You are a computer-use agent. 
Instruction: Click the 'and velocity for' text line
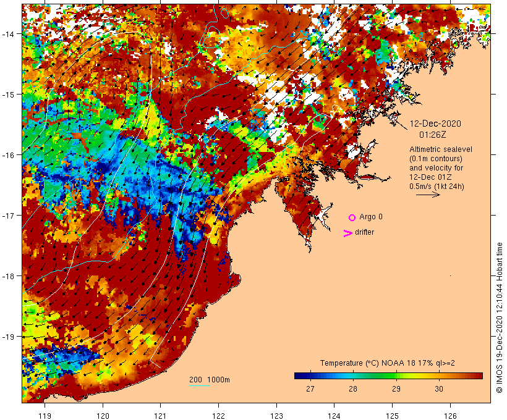click(x=436, y=168)
